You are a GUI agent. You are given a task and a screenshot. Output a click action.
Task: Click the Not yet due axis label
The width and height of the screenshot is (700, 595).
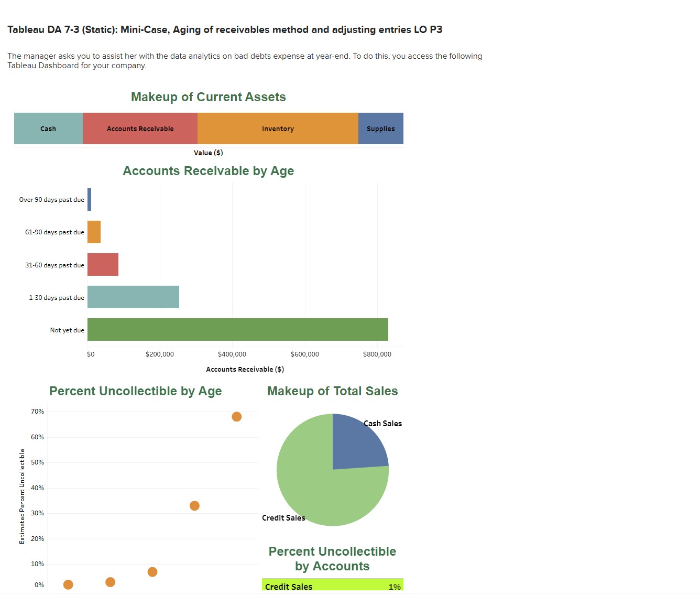tap(67, 330)
